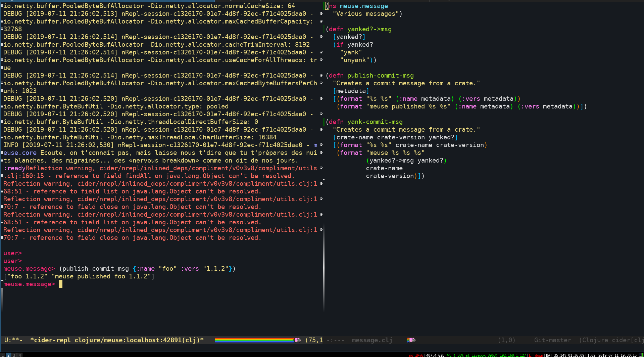Screen dimensions: 644x357
Task: Click the rainbow progress bar in modeline
Action: tap(255, 340)
